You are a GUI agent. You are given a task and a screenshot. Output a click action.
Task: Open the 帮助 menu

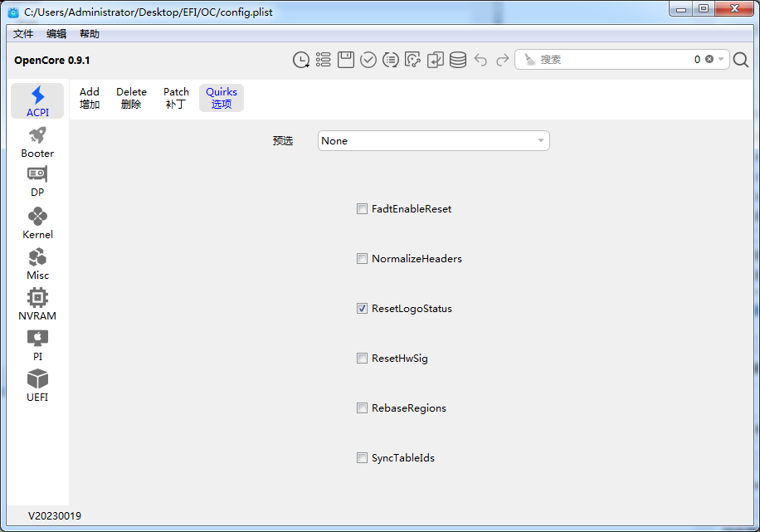90,34
